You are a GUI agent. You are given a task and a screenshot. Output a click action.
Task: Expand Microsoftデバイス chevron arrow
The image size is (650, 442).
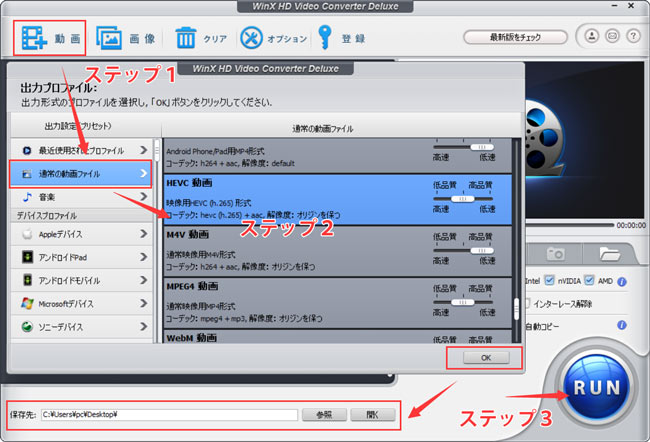[143, 304]
